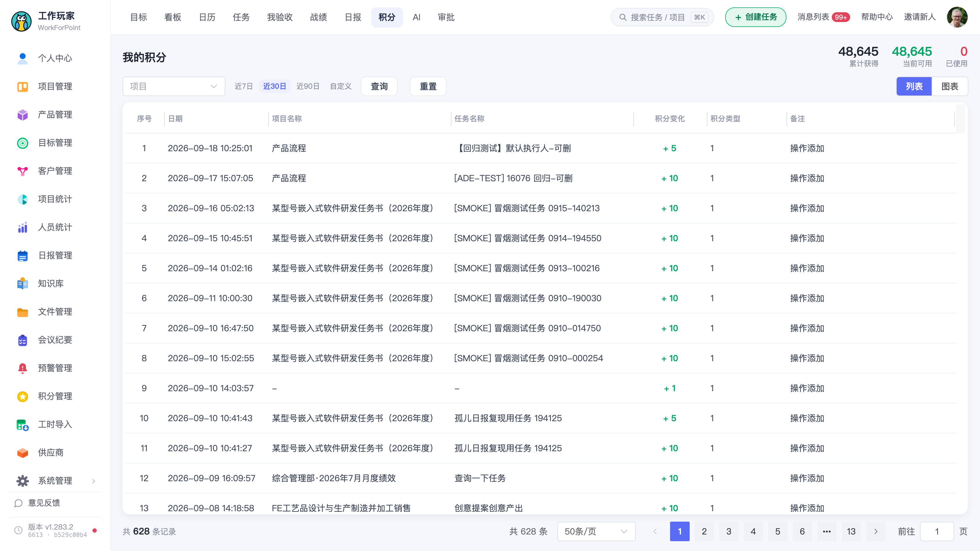The image size is (980, 551).
Task: Click the 积分管理 gold star icon
Action: (22, 396)
